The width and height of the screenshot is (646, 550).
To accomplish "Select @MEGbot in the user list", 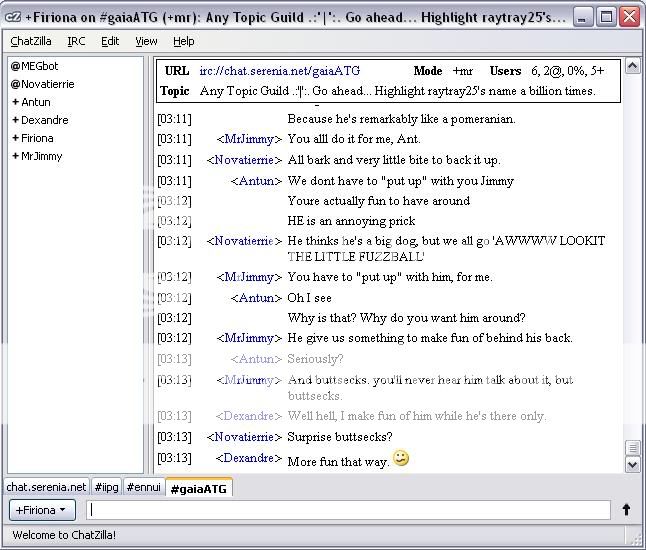I will click(35, 66).
